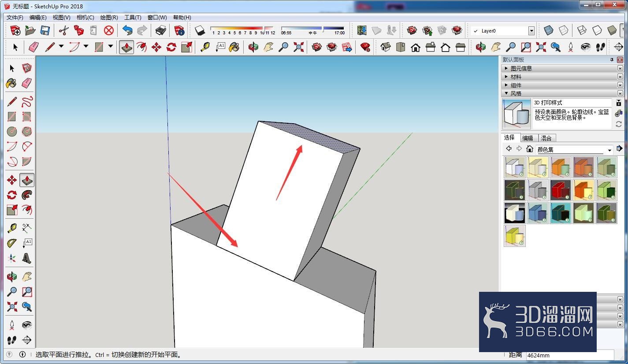Open the 文件(F) menu
The height and width of the screenshot is (364, 628).
coord(15,18)
